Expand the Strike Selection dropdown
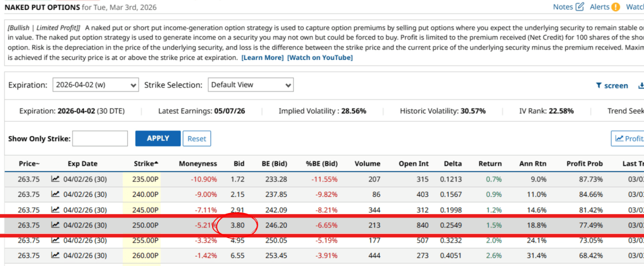Image resolution: width=644 pixels, height=266 pixels. (250, 85)
